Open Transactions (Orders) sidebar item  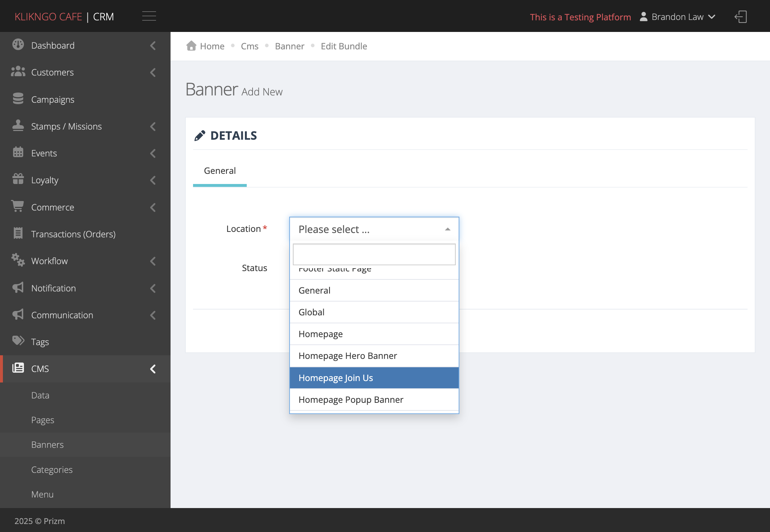tap(85, 234)
